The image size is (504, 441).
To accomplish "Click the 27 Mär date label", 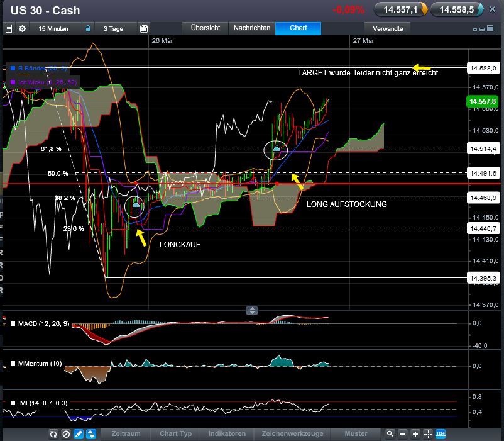I will pos(363,40).
